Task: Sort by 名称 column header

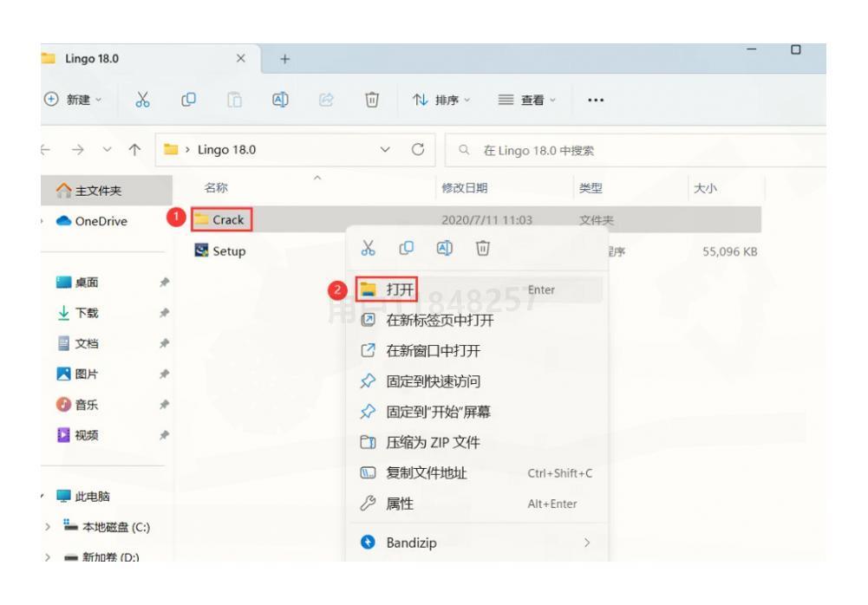Action: (x=216, y=187)
